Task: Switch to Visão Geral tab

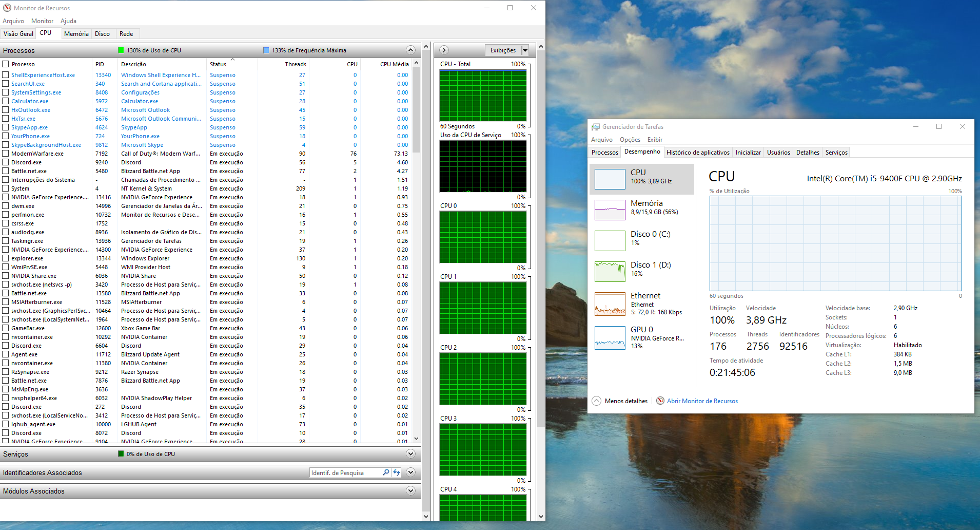Action: coord(18,34)
